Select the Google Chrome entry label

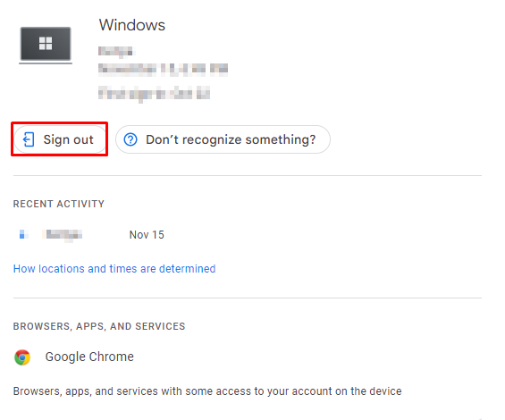[x=89, y=357]
